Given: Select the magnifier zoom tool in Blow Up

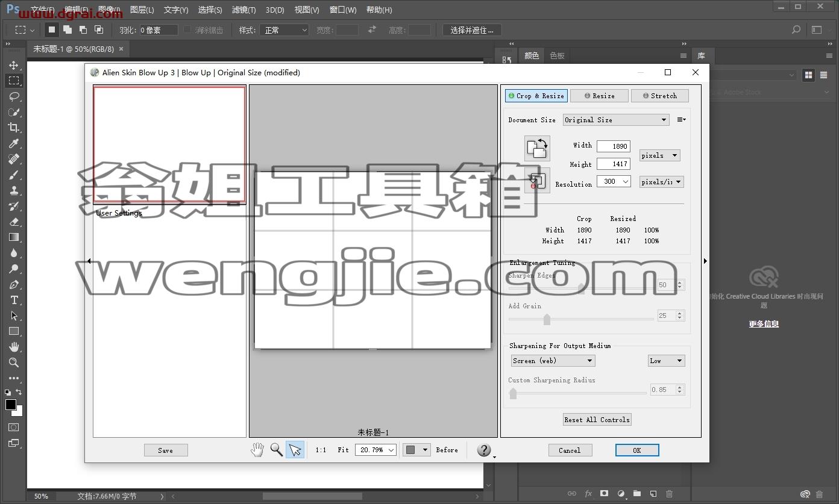Looking at the screenshot, I should tap(277, 450).
